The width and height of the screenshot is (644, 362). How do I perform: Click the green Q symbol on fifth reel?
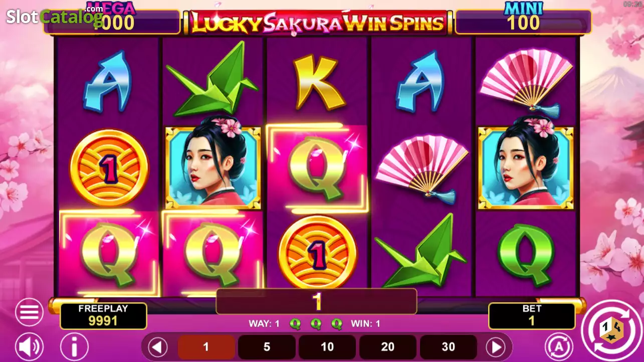pyautogui.click(x=526, y=253)
